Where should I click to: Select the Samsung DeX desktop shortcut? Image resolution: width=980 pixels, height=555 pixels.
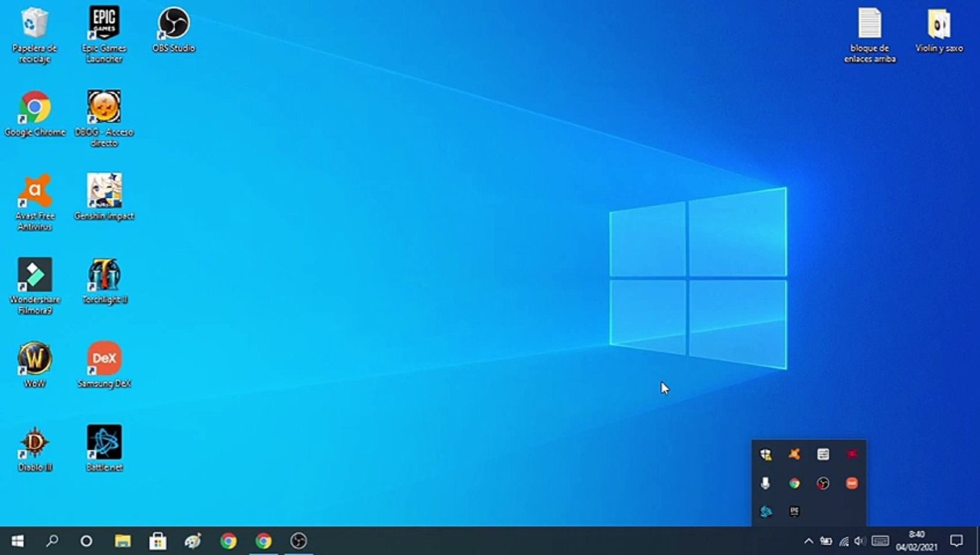104,365
